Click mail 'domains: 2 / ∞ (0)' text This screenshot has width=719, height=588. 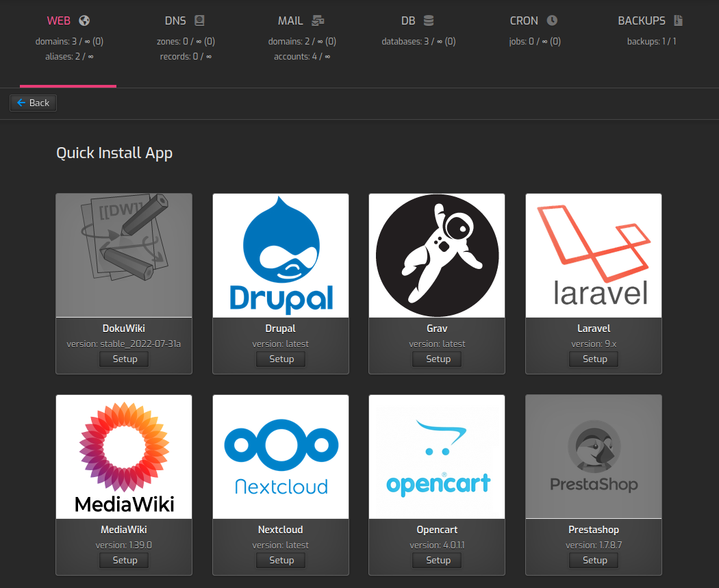pyautogui.click(x=302, y=41)
